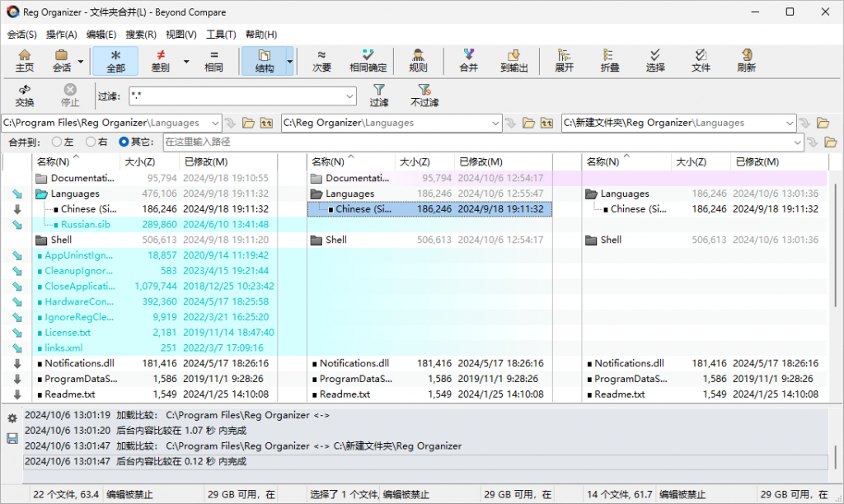Open right path C:\新建文件夹 dropdown
This screenshot has width=844, height=504.
[x=790, y=124]
